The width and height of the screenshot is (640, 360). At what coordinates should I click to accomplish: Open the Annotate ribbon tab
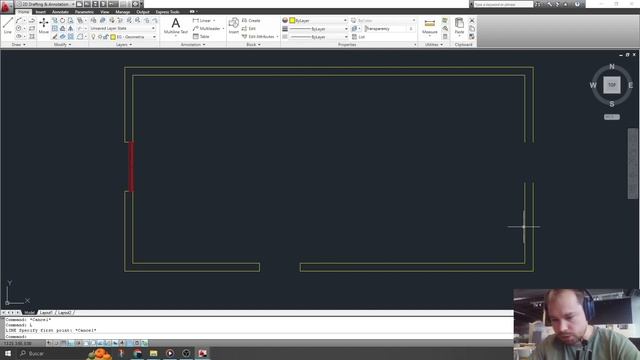tap(60, 12)
